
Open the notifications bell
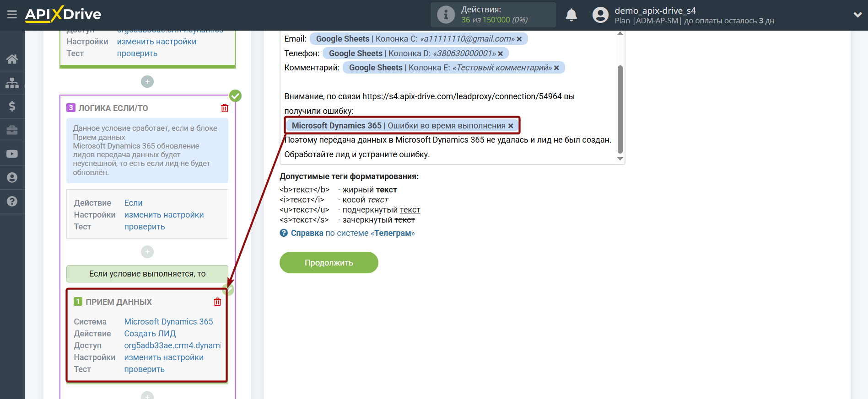point(571,15)
